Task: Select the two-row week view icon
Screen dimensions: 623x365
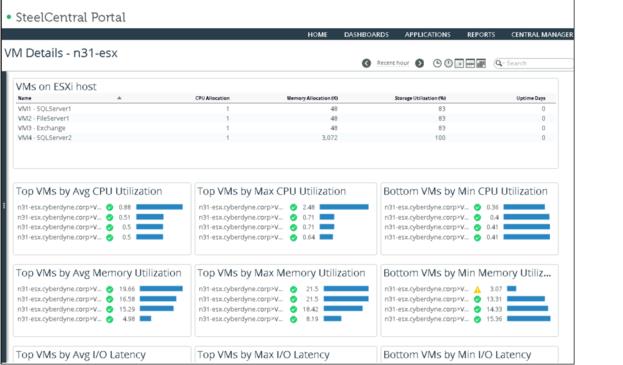Action: pyautogui.click(x=470, y=63)
